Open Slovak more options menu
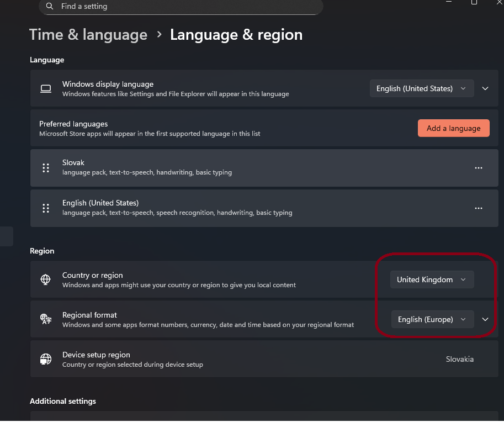Image resolution: width=504 pixels, height=422 pixels. [x=479, y=168]
